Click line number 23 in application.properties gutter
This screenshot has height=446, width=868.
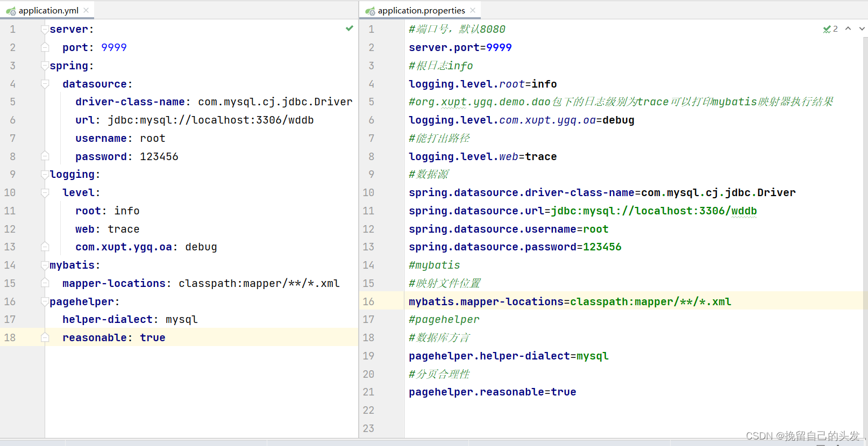368,428
